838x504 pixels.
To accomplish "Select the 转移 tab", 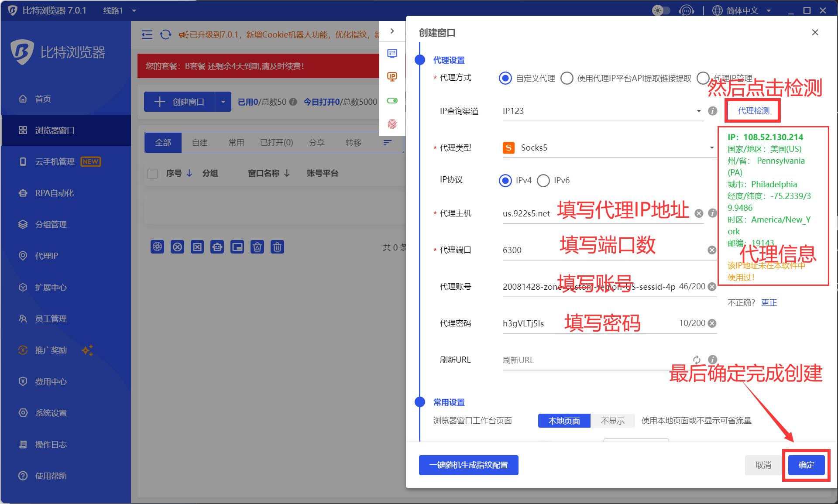I will pyautogui.click(x=353, y=143).
